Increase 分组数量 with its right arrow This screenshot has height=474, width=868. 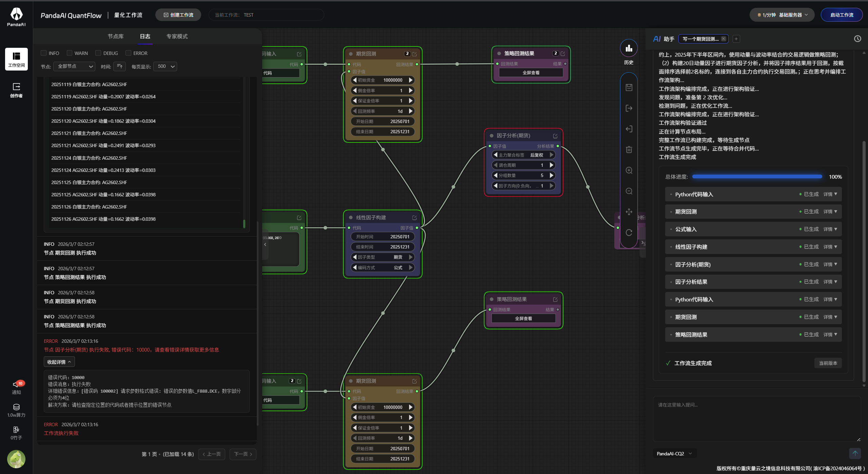tap(552, 175)
